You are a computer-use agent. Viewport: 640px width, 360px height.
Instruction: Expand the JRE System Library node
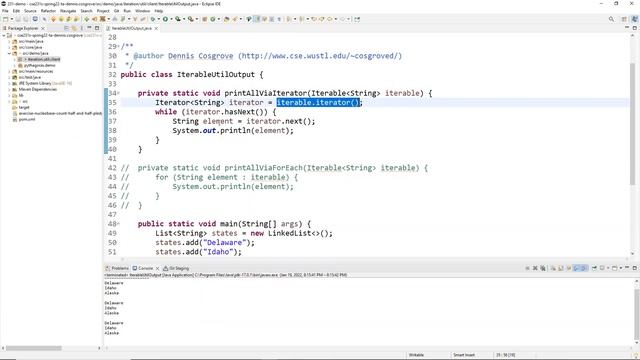click(x=9, y=83)
